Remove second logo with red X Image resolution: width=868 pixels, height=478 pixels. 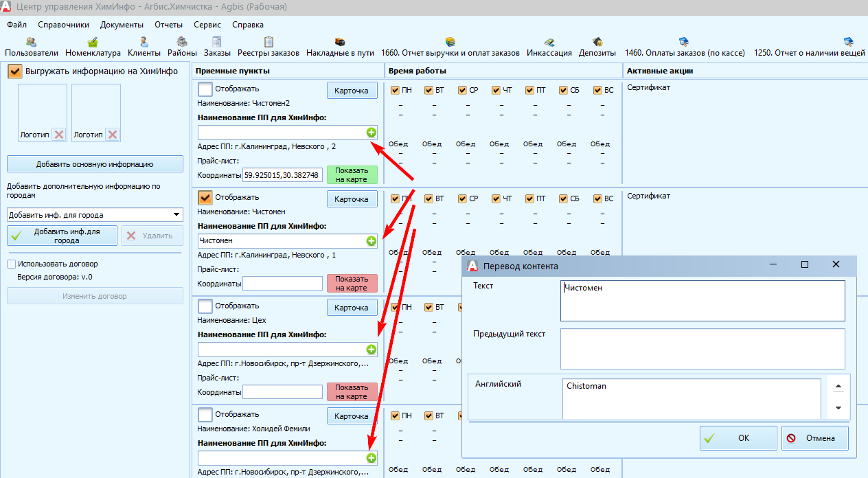click(113, 135)
